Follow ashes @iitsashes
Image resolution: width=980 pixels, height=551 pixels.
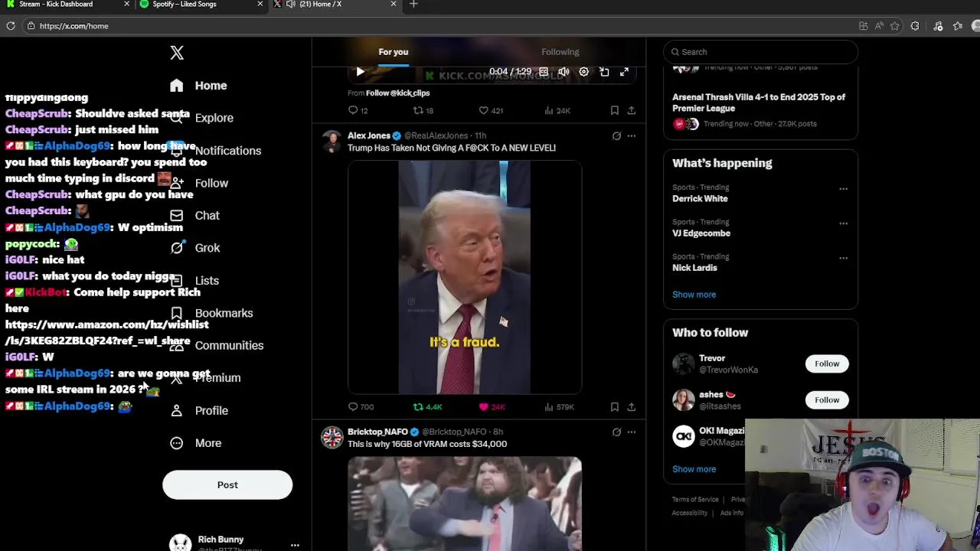(x=827, y=400)
